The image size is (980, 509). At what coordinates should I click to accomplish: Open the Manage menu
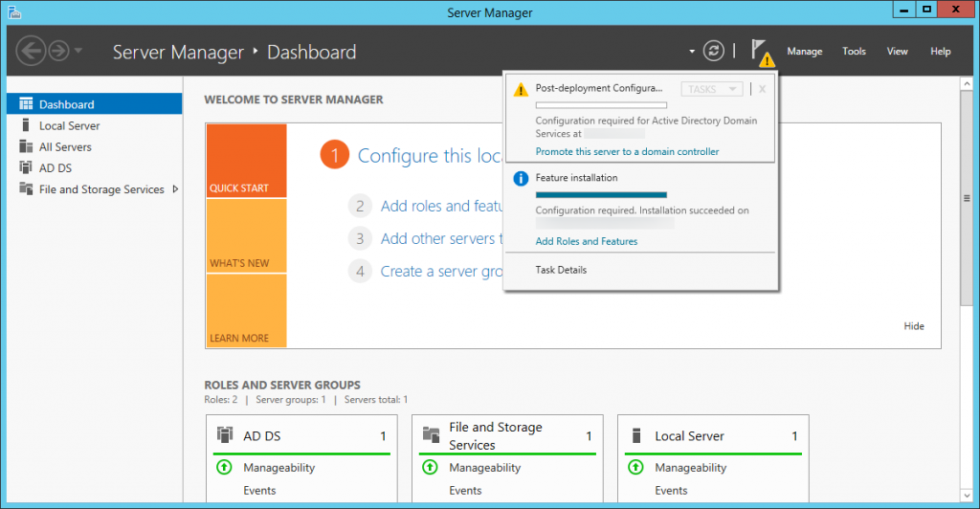coord(804,52)
